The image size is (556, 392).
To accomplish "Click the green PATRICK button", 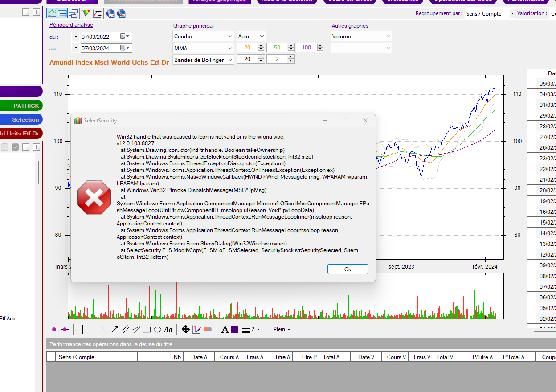I will (21, 106).
